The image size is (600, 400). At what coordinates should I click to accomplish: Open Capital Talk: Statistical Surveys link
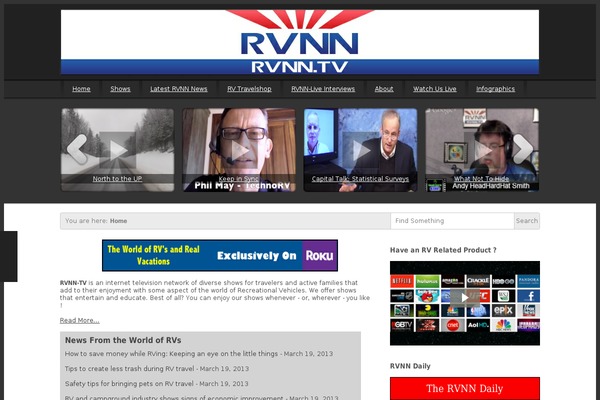[x=360, y=179]
